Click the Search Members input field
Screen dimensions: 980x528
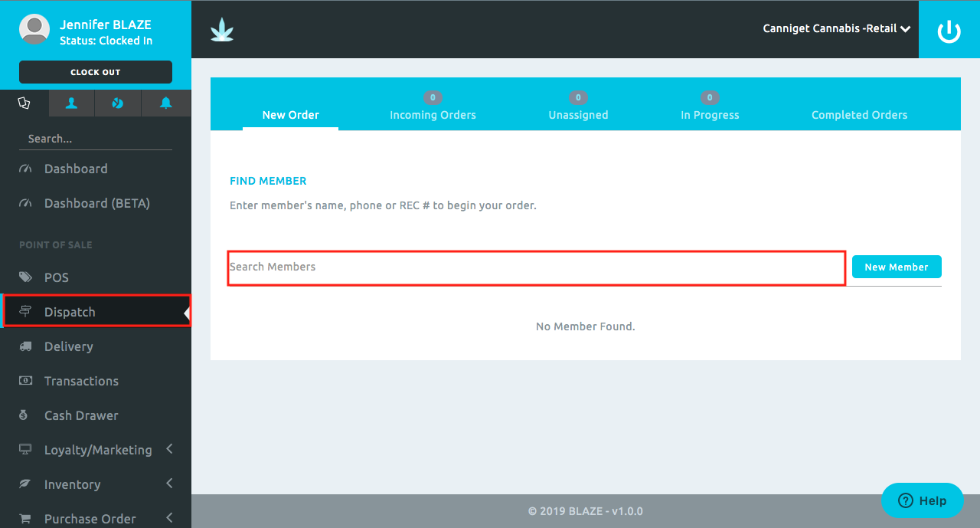[x=536, y=267]
